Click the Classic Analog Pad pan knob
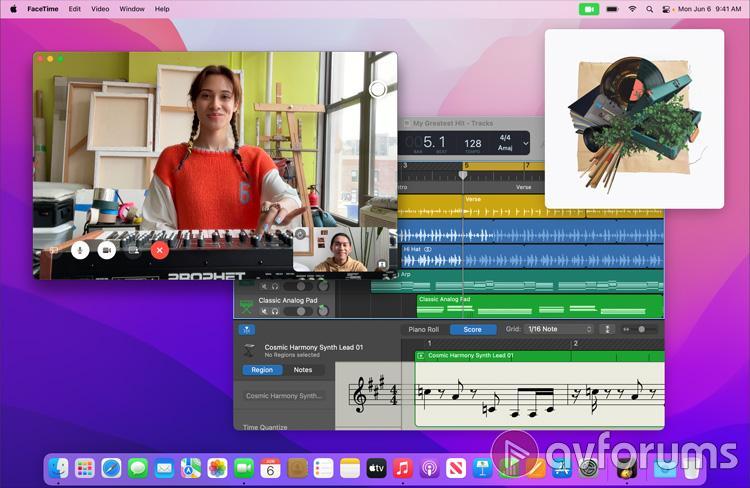Screen dimensions: 750x488 pyautogui.click(x=323, y=311)
